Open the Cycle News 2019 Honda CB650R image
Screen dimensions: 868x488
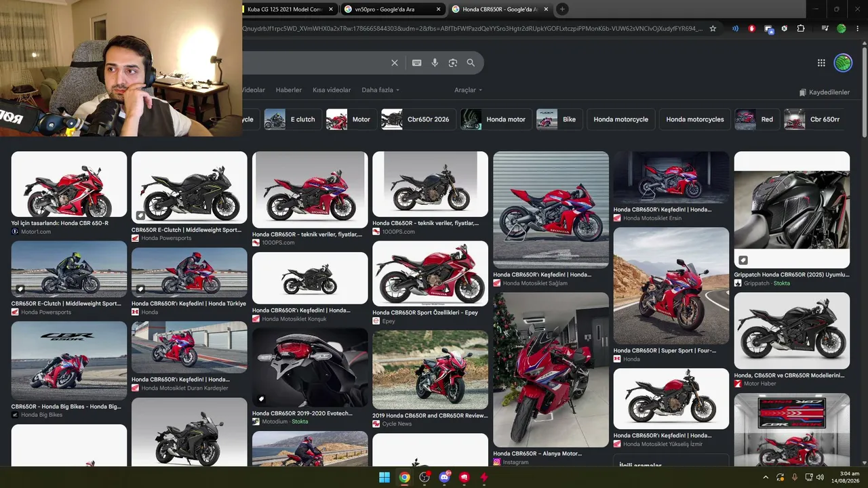point(430,370)
